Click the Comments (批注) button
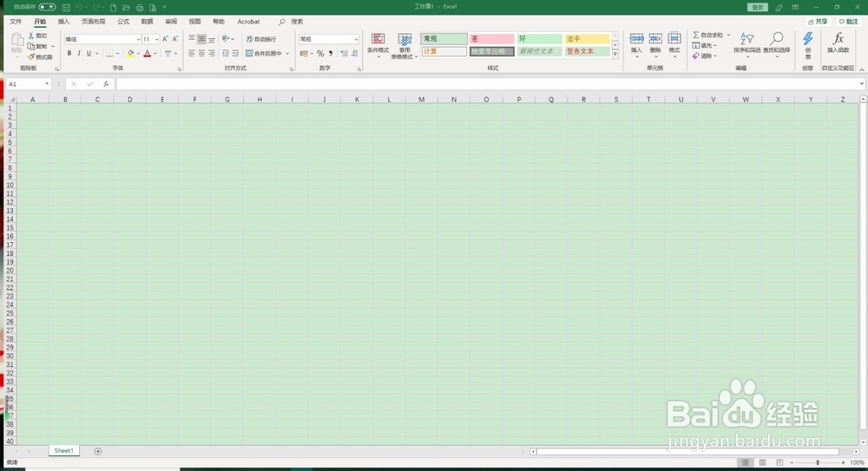This screenshot has height=471, width=868. click(x=848, y=22)
